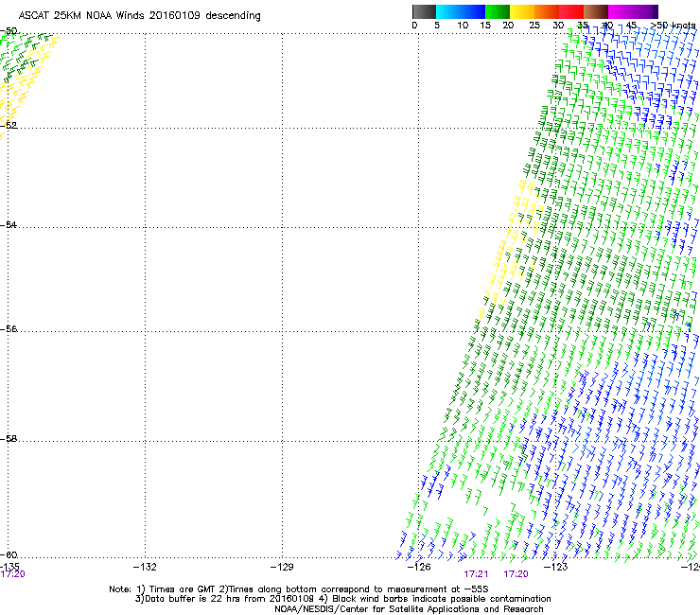Image resolution: width=700 pixels, height=615 pixels.
Task: Click the -52 latitude axis label
Action: [9, 125]
